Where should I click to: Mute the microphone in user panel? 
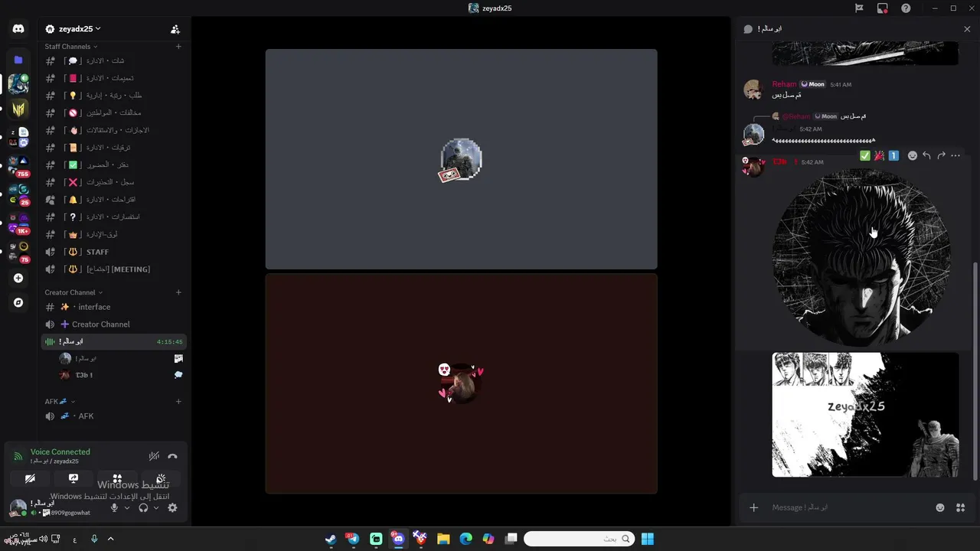click(x=114, y=508)
